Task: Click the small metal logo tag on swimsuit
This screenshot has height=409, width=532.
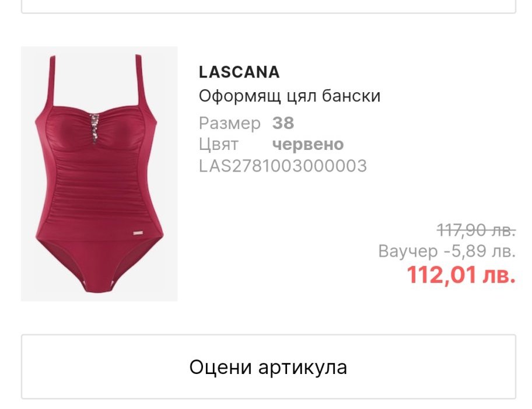Action: click(138, 233)
